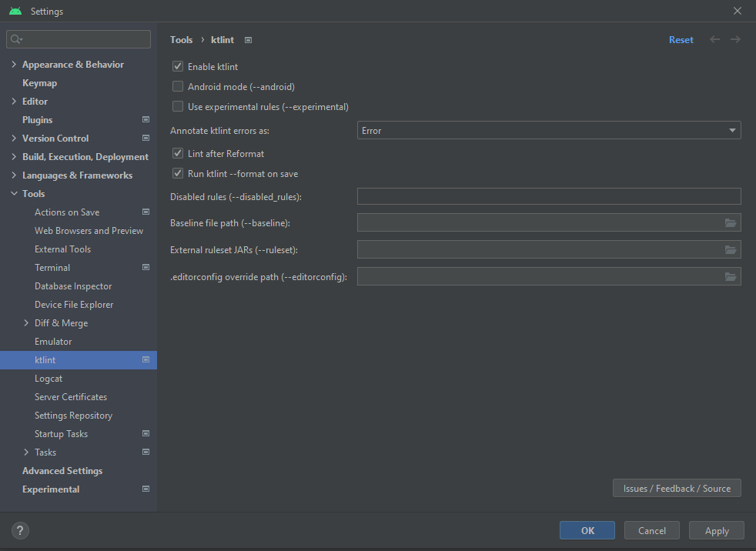Close the Settings dialog

[738, 11]
